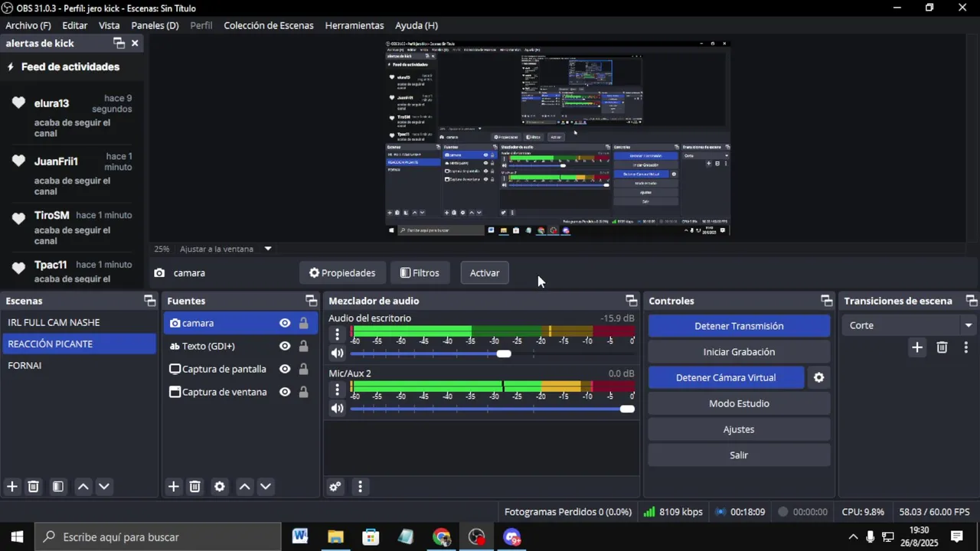The height and width of the screenshot is (551, 980).
Task: Open Mic/Aux 2 options dots
Action: [337, 390]
